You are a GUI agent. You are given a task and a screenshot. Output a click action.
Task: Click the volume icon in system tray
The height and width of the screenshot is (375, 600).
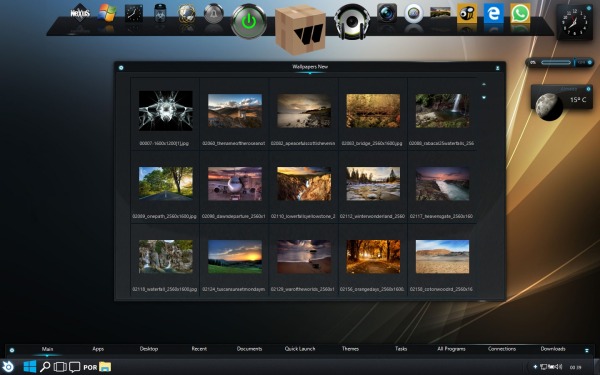tap(558, 367)
